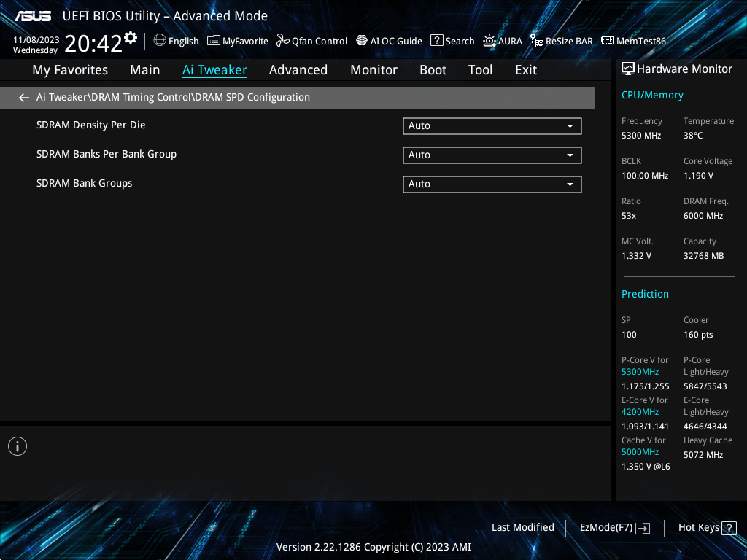Click the 5847/5543 P-Core value
747x560 pixels.
click(x=705, y=386)
